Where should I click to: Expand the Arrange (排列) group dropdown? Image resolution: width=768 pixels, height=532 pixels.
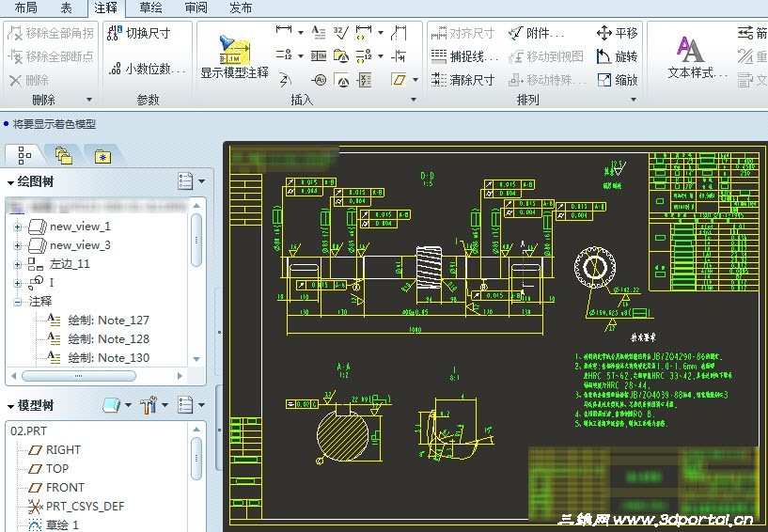[x=634, y=100]
